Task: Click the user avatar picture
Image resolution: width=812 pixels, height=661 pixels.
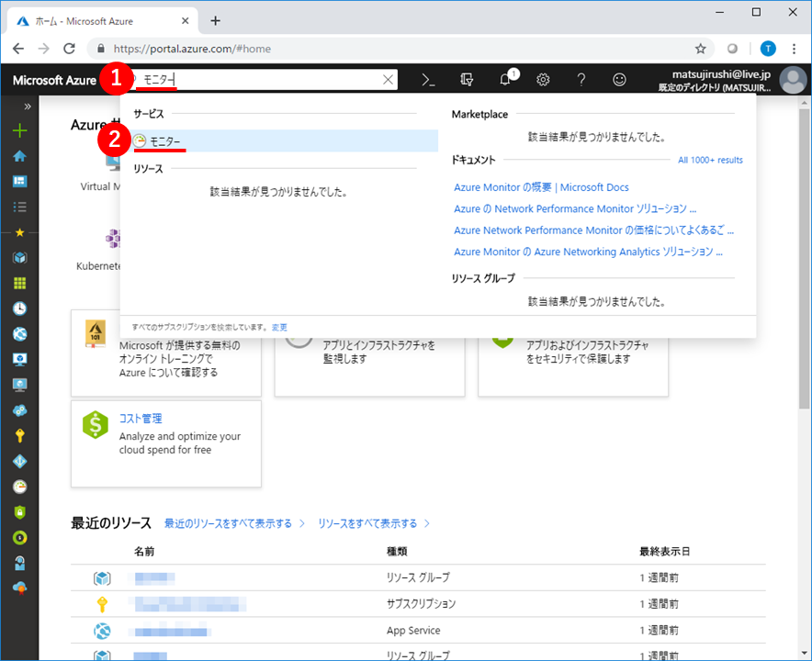Action: coord(794,80)
